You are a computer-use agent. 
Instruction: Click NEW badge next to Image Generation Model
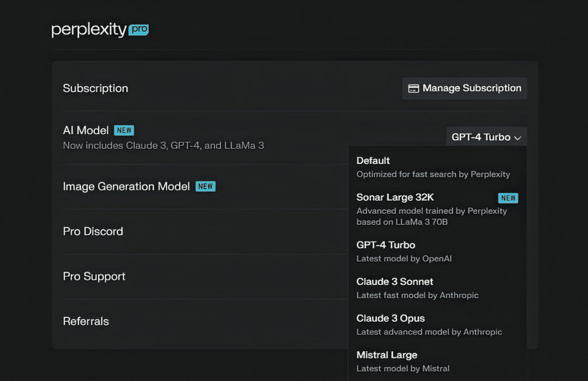tap(206, 186)
